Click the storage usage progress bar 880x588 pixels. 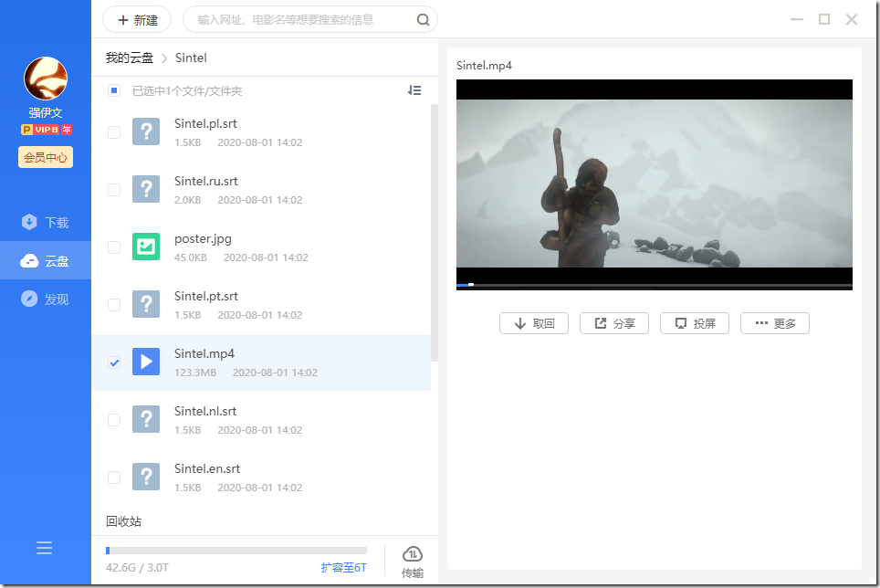click(236, 551)
